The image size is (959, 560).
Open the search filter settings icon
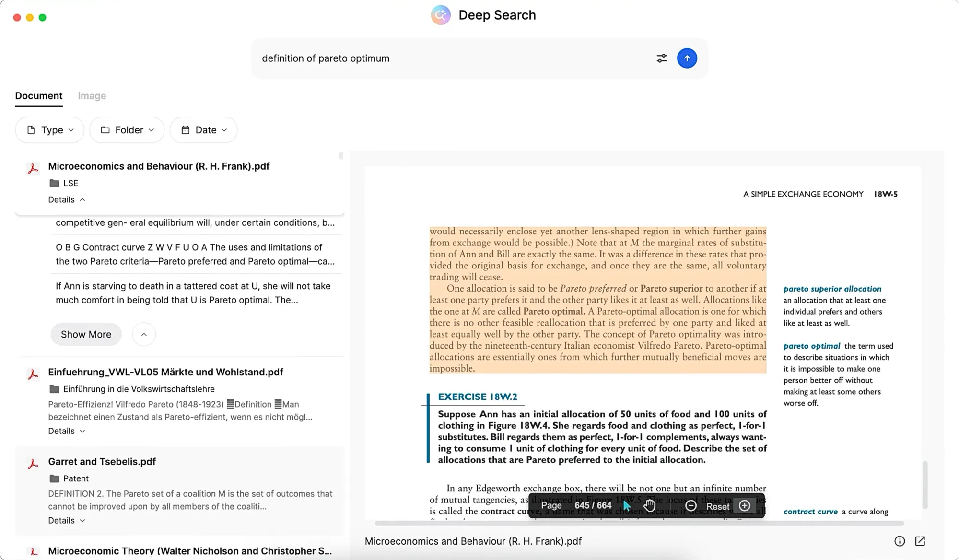[x=662, y=58]
